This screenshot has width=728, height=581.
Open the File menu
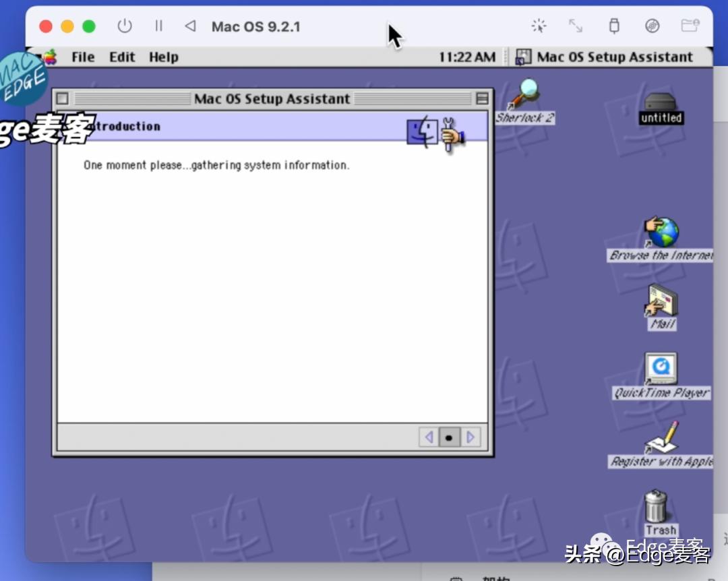point(82,57)
